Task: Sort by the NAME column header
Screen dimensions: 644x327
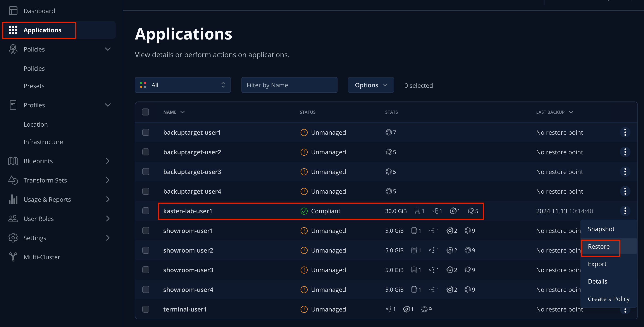Action: [x=174, y=112]
